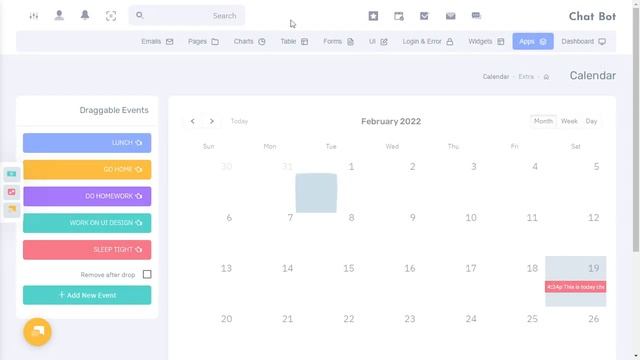Open notifications bell icon

pyautogui.click(x=85, y=16)
